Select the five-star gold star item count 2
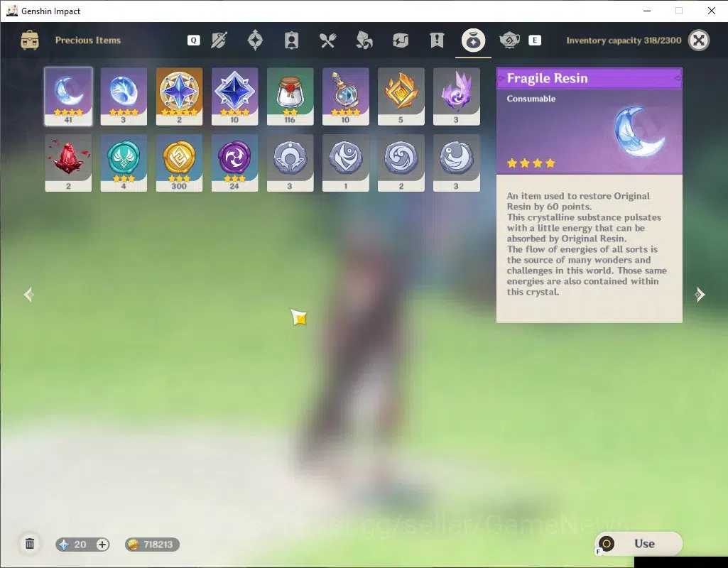This screenshot has width=728, height=568. point(179,97)
